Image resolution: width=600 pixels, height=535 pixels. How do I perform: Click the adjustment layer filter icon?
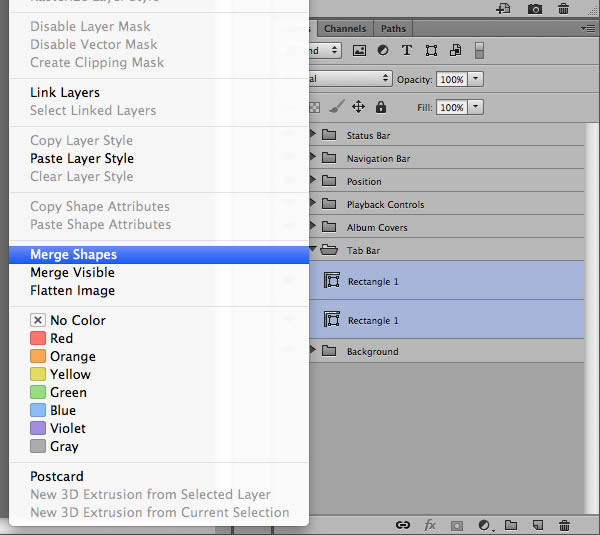pos(382,50)
